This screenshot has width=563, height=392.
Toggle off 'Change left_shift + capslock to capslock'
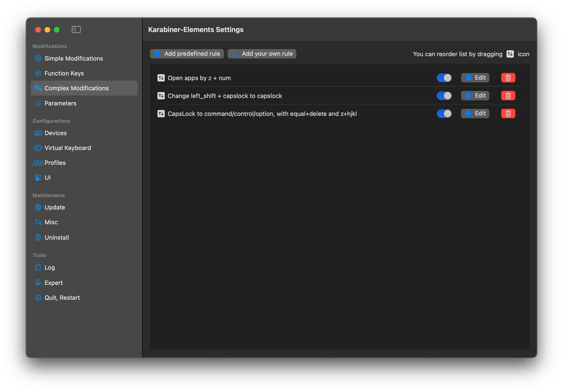coord(444,96)
